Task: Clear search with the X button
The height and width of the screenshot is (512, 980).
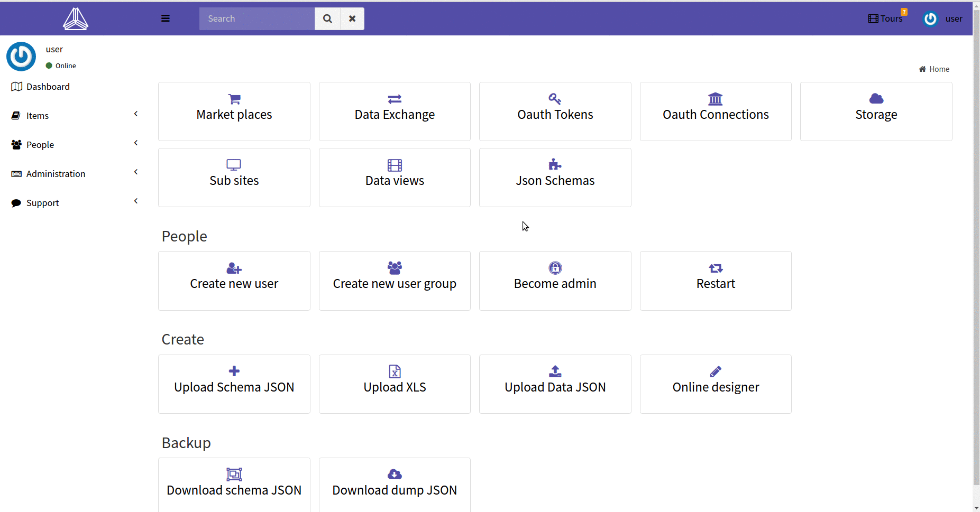Action: [x=352, y=18]
